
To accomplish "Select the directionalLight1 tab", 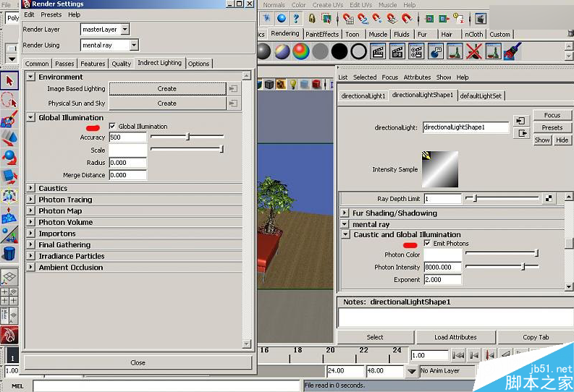I will 363,95.
